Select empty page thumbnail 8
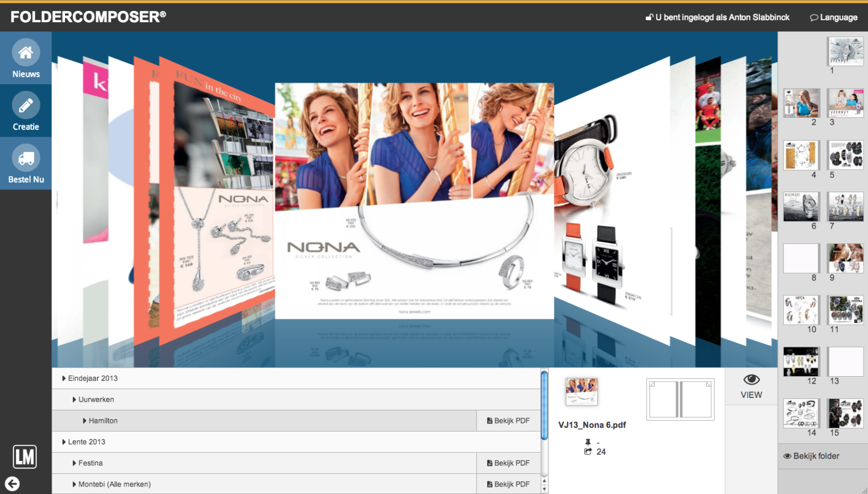868x494 pixels. point(801,258)
